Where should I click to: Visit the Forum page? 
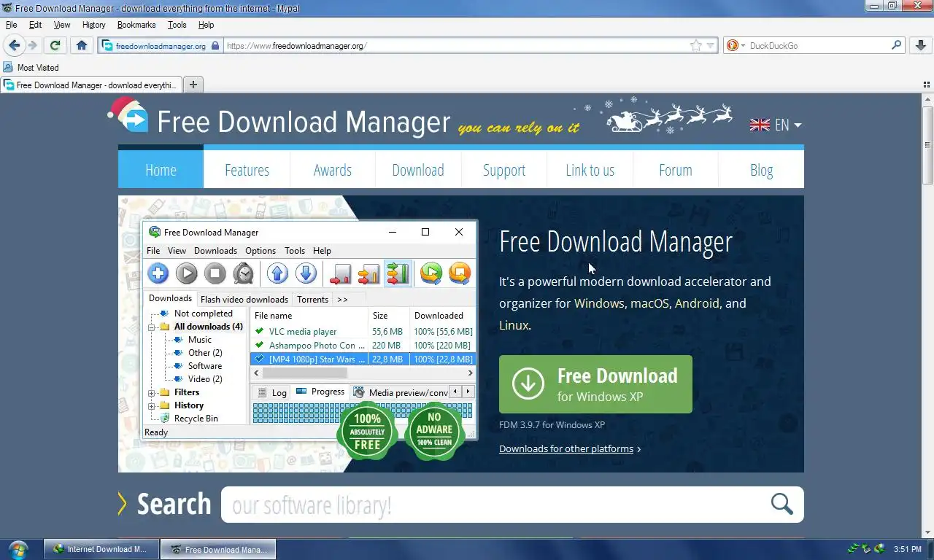(x=676, y=170)
